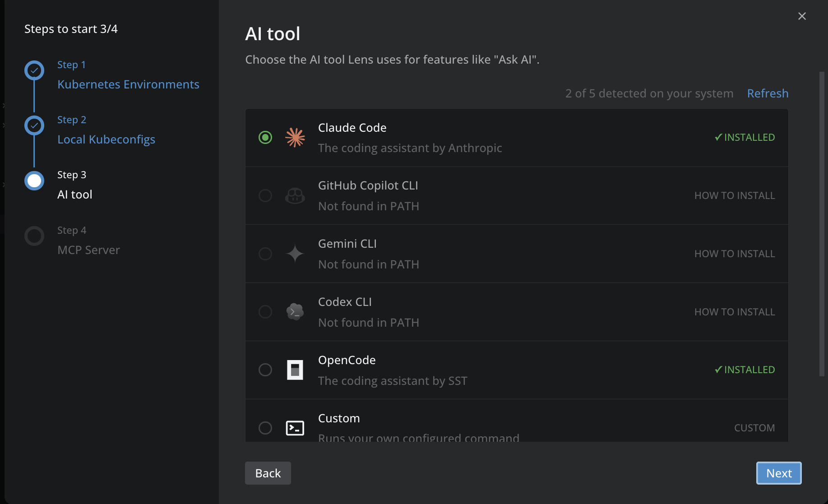Screen dimensions: 828x504
Task: Click the Claude Code starburst icon
Action: pyautogui.click(x=295, y=137)
